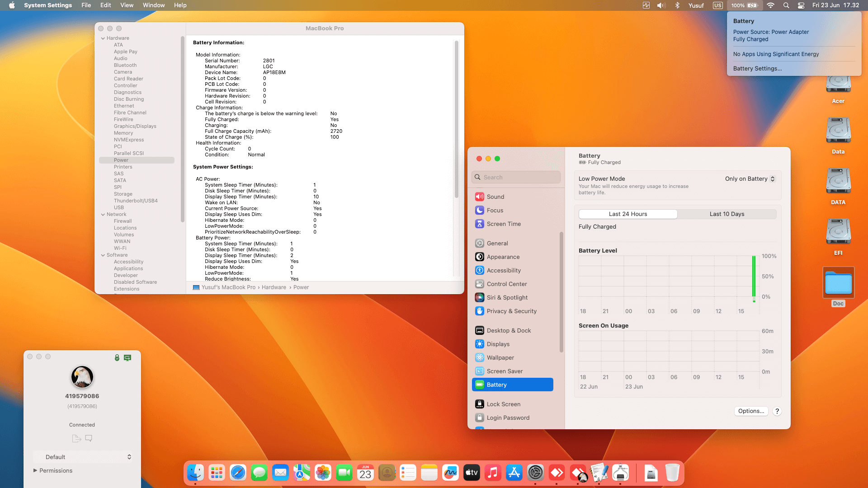The image size is (868, 488).
Task: Open Privacy & Security hand icon
Action: (x=480, y=311)
